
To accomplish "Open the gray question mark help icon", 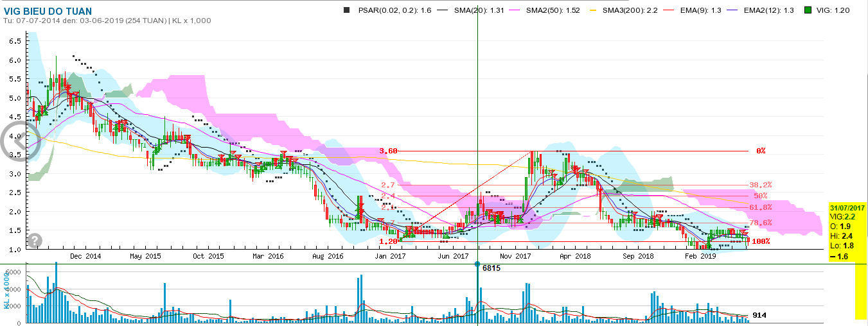I will 35,240.
